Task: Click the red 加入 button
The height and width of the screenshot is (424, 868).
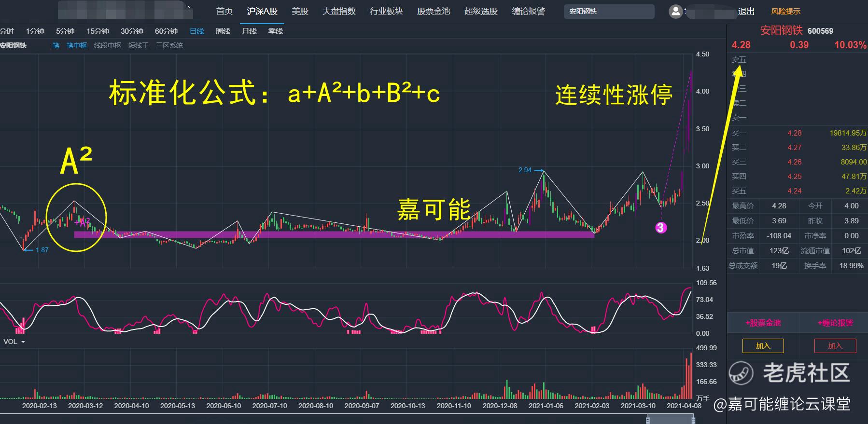Action: [x=835, y=346]
